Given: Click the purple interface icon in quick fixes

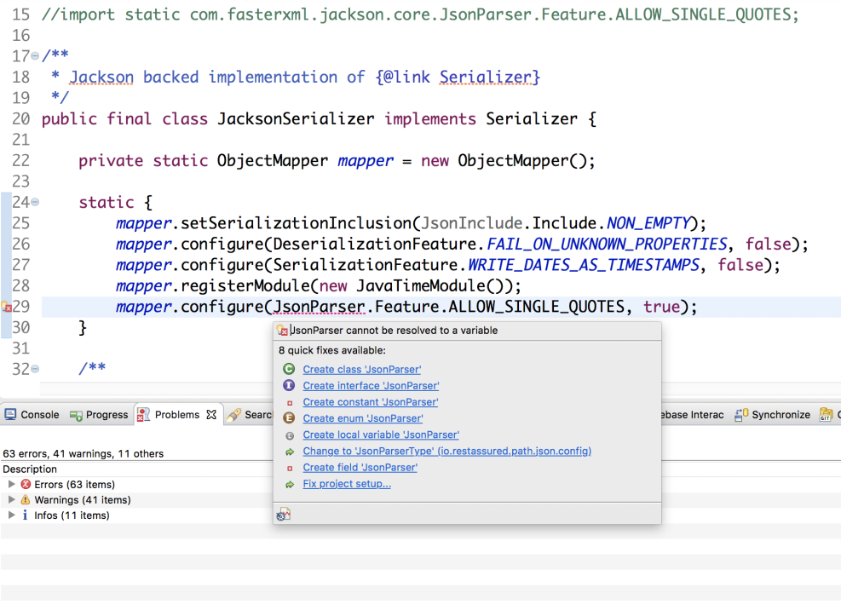Looking at the screenshot, I should click(289, 386).
